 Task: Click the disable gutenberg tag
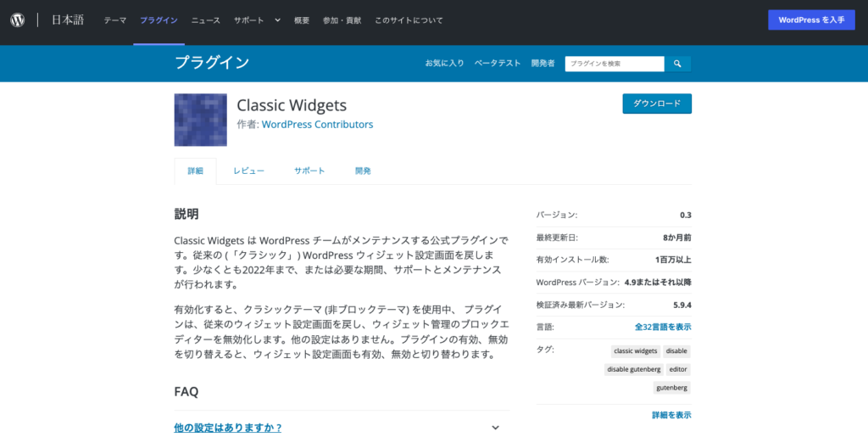point(634,369)
